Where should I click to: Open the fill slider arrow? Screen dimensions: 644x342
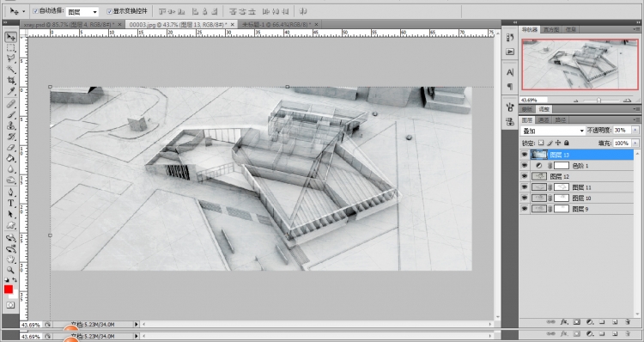tap(635, 143)
